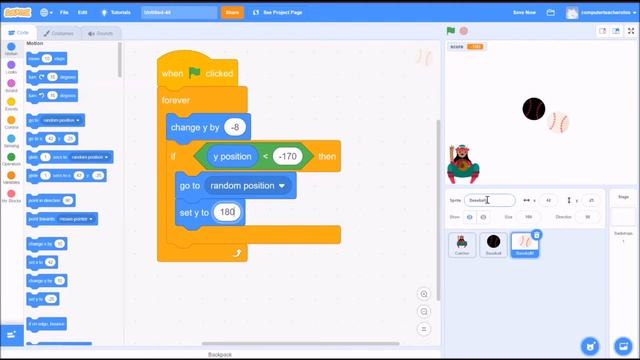The image size is (640, 360).
Task: Open the File menu
Action: click(64, 12)
